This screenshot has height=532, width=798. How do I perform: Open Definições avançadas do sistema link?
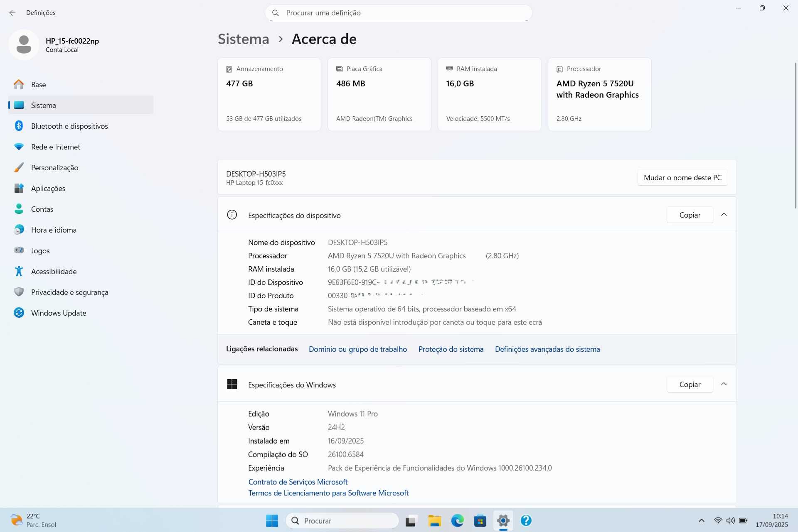(x=547, y=349)
